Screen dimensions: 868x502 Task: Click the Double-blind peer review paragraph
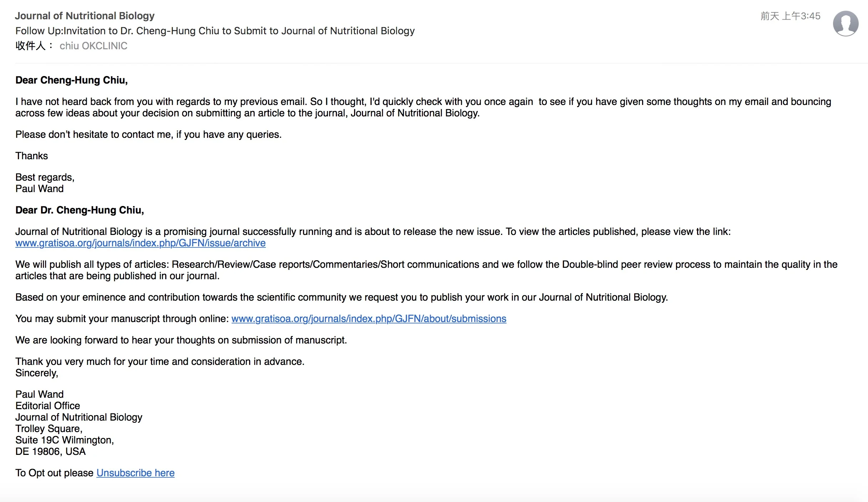(x=426, y=270)
